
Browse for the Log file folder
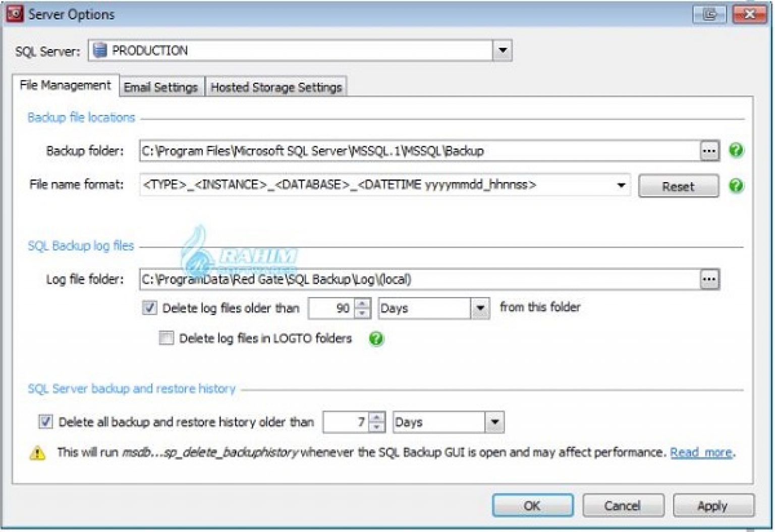(709, 279)
